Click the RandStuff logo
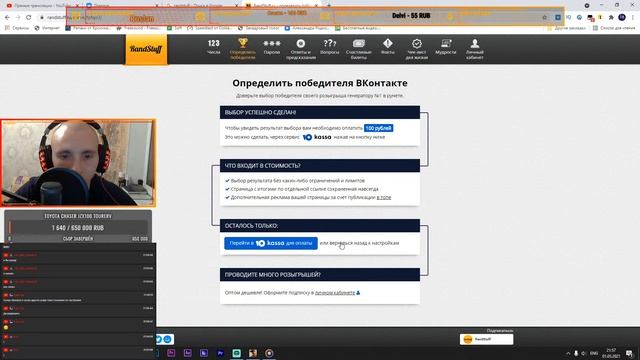Image resolution: width=640 pixels, height=360 pixels. (x=146, y=49)
